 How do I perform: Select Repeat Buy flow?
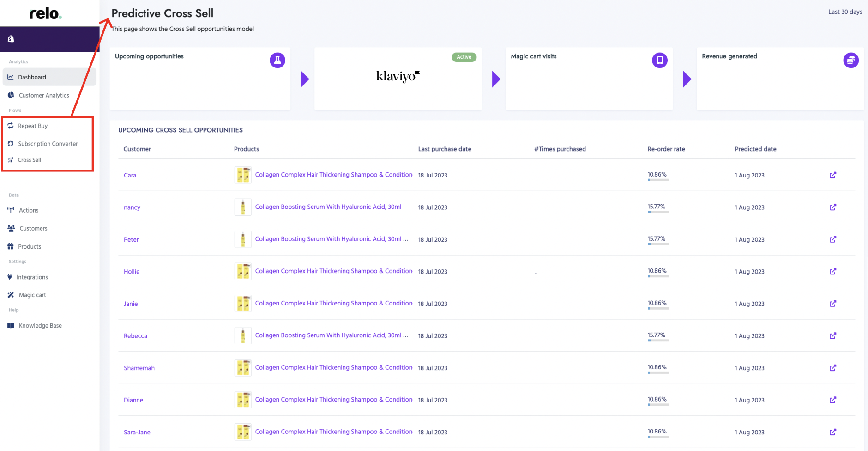pyautogui.click(x=33, y=126)
